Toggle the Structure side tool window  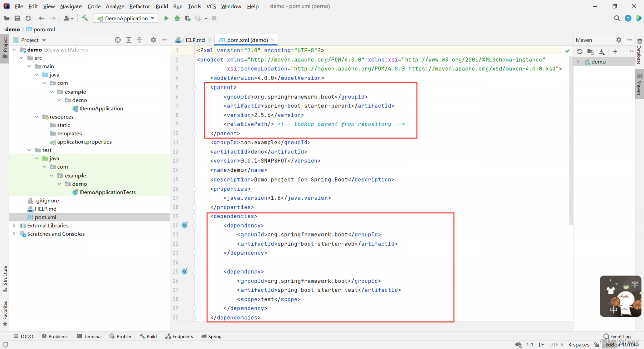point(5,279)
